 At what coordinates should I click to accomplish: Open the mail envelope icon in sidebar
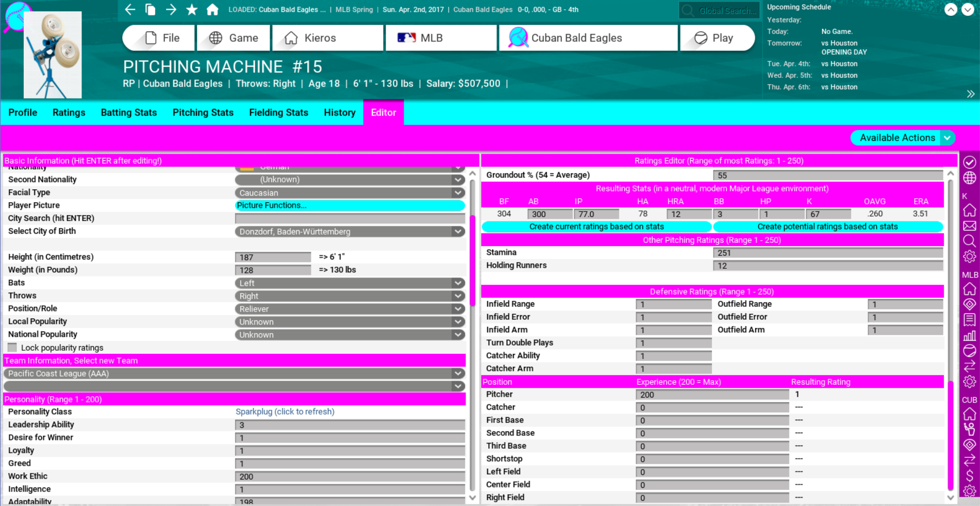coord(970,225)
